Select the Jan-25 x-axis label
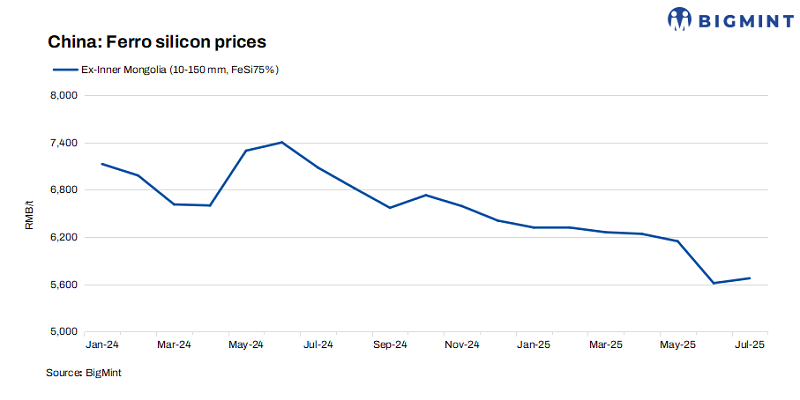The width and height of the screenshot is (800, 400). 534,344
